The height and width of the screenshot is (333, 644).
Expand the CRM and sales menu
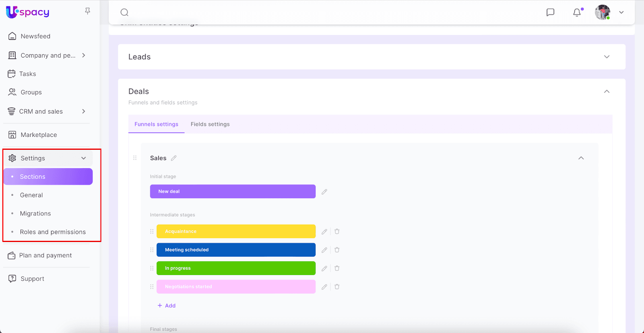click(x=84, y=112)
